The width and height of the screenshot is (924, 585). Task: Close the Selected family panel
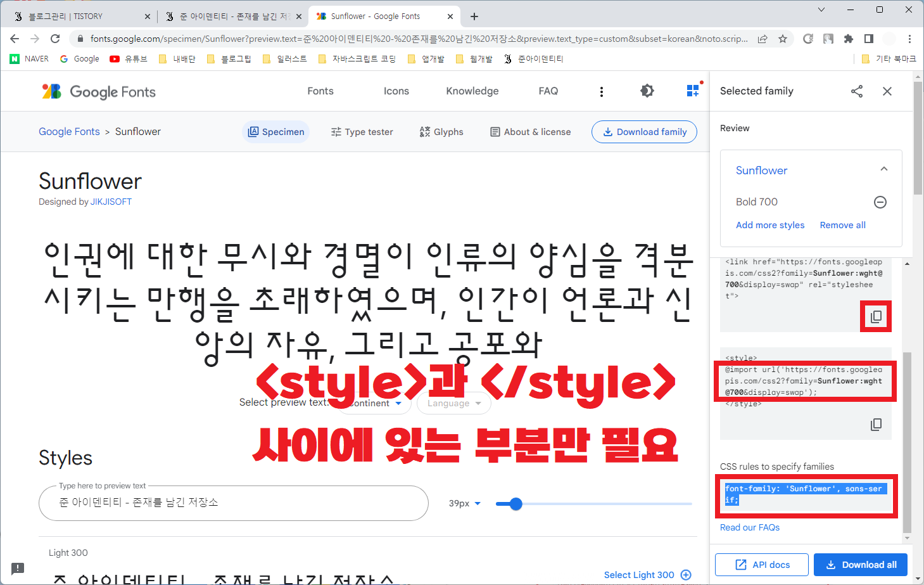pyautogui.click(x=887, y=91)
